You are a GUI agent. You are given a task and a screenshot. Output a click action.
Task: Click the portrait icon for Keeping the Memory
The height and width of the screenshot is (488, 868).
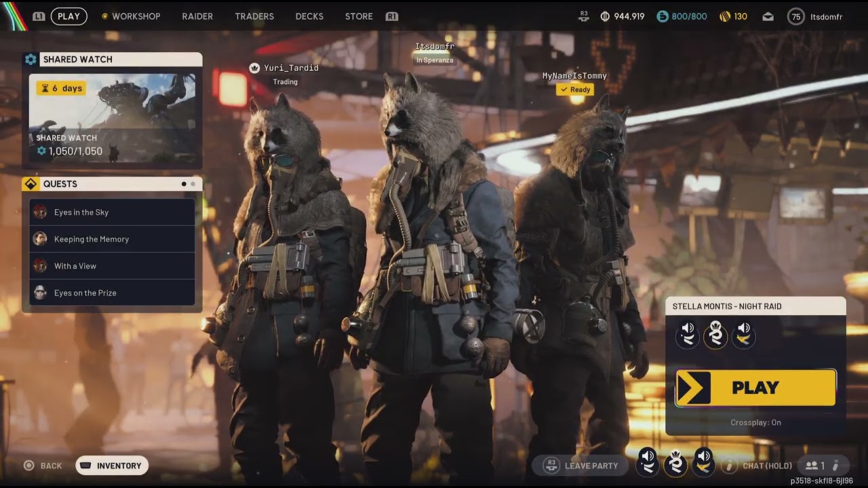point(40,239)
